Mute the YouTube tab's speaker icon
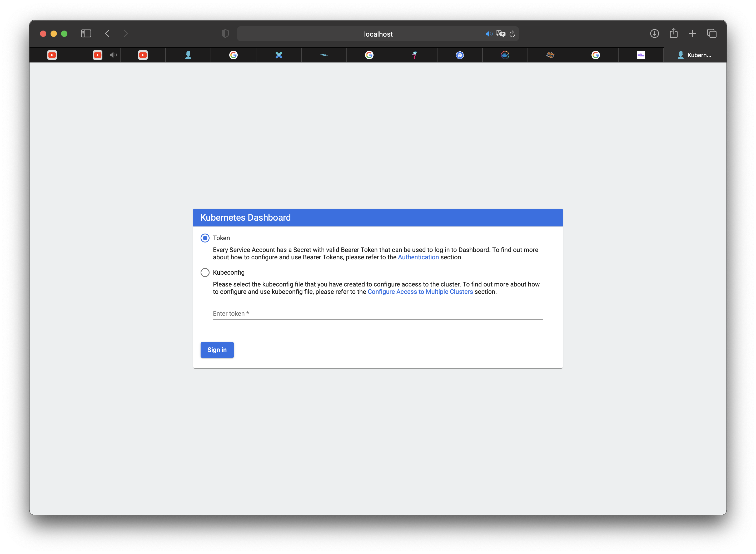Screen dimensions: 756x554 coord(113,55)
